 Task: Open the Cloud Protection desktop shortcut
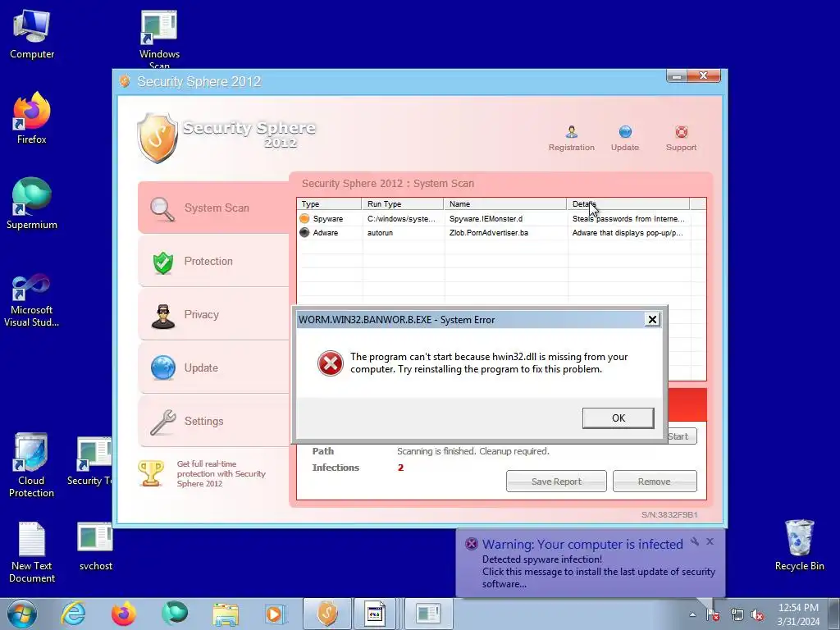click(31, 465)
